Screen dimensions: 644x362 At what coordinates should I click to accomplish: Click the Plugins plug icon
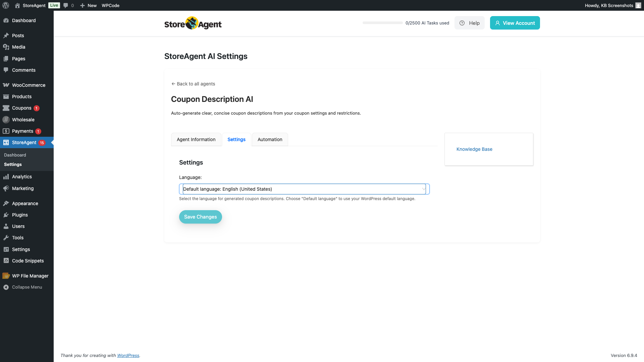6,215
